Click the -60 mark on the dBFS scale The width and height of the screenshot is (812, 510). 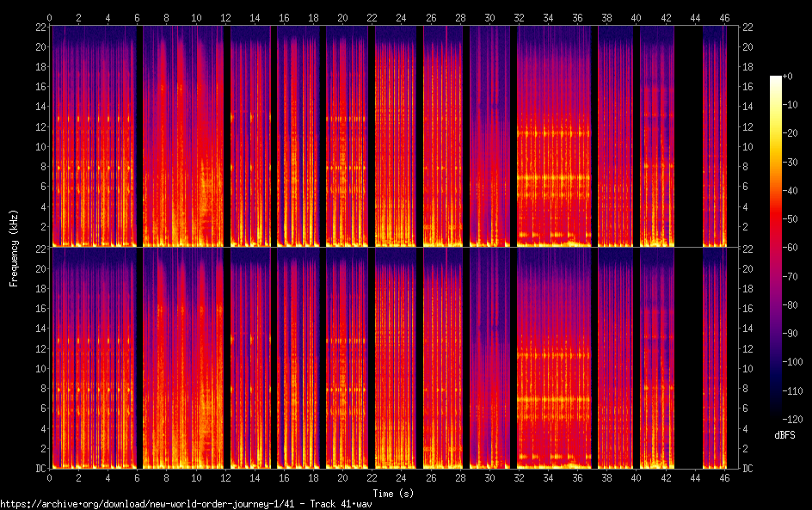tap(788, 248)
